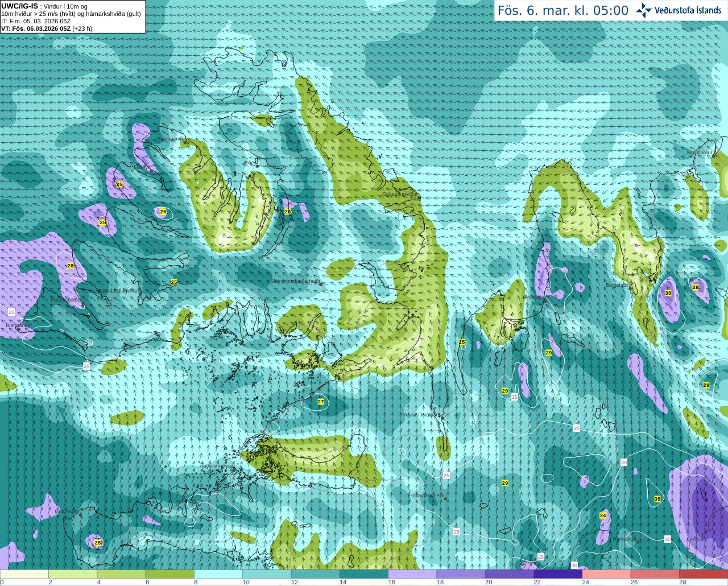Select the 24–26 m/s pink legend swatch
The height and width of the screenshot is (586, 728).
pos(607,574)
